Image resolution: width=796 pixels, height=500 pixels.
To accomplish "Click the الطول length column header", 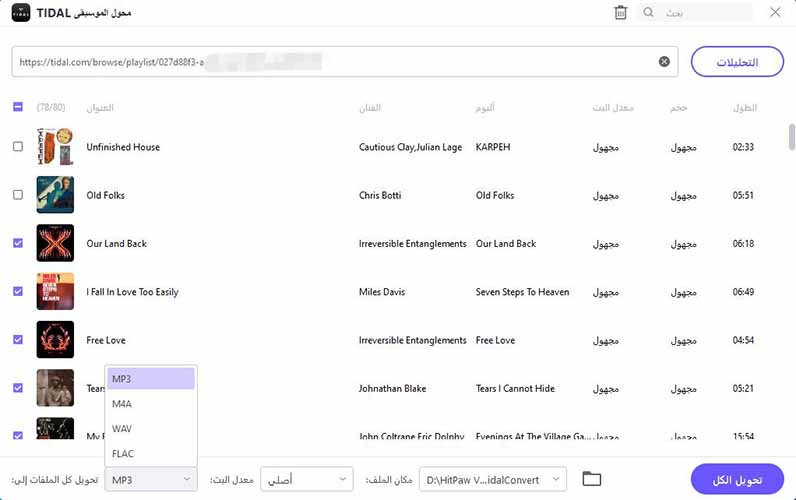I will pyautogui.click(x=745, y=108).
